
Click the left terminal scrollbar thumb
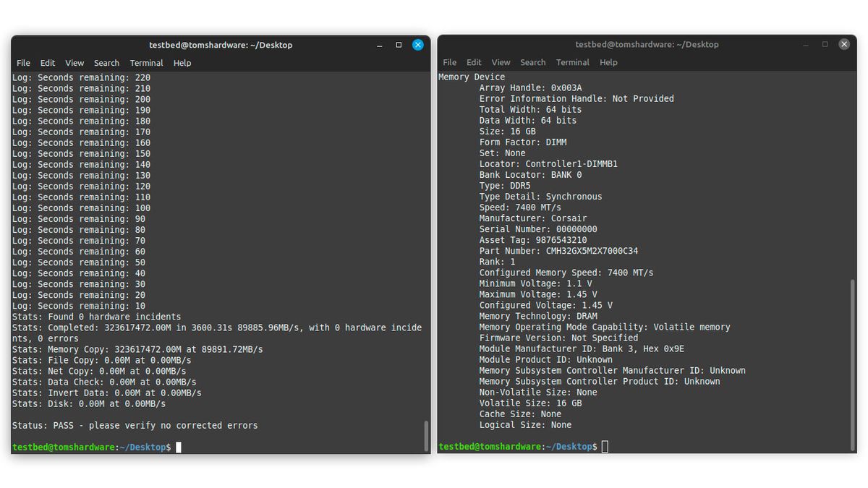click(426, 435)
